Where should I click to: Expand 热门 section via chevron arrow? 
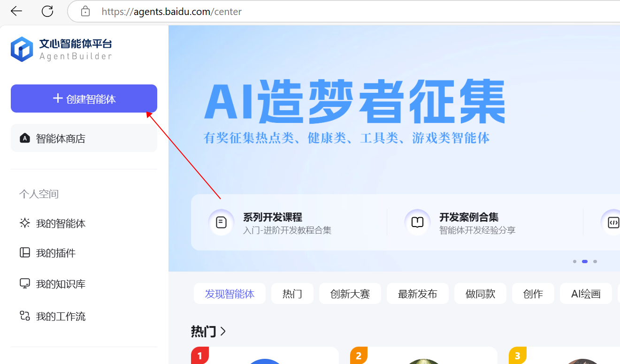pyautogui.click(x=223, y=331)
